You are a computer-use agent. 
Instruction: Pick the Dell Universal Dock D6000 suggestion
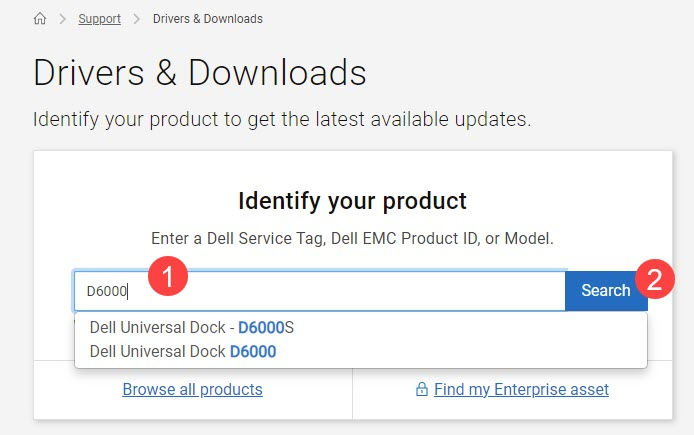[183, 351]
